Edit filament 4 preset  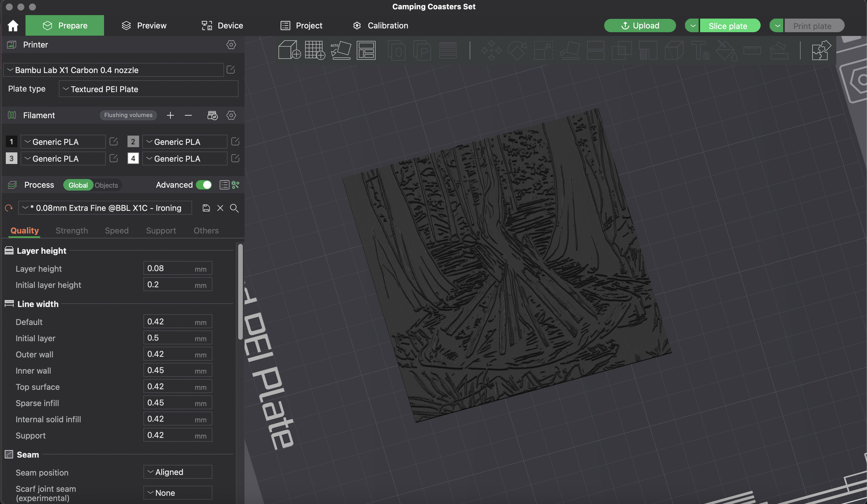pyautogui.click(x=235, y=158)
